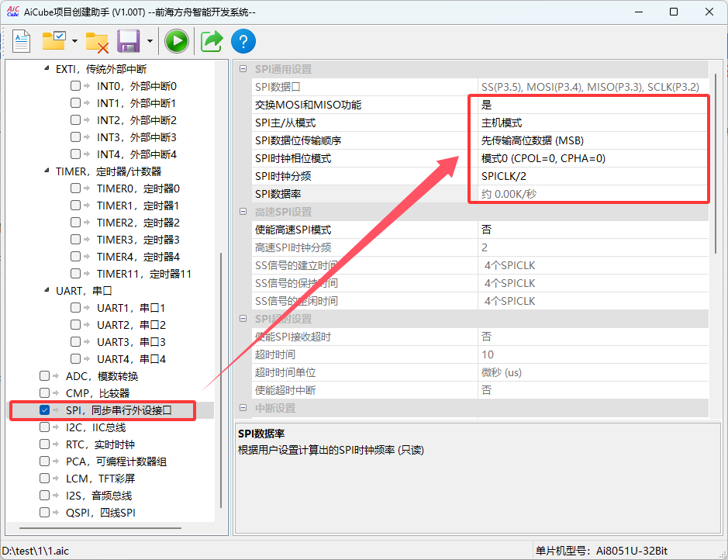Save project with floppy disk icon
The image size is (728, 560).
pyautogui.click(x=128, y=41)
